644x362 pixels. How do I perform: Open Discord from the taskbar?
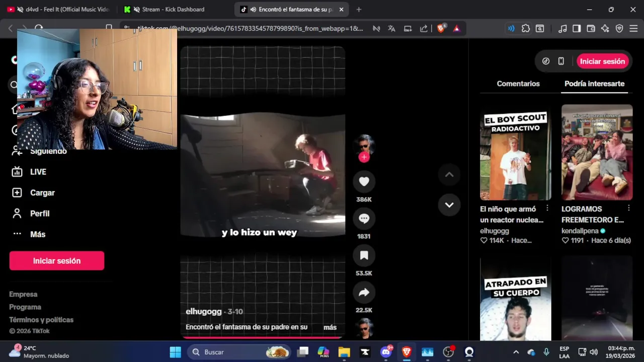pyautogui.click(x=386, y=352)
